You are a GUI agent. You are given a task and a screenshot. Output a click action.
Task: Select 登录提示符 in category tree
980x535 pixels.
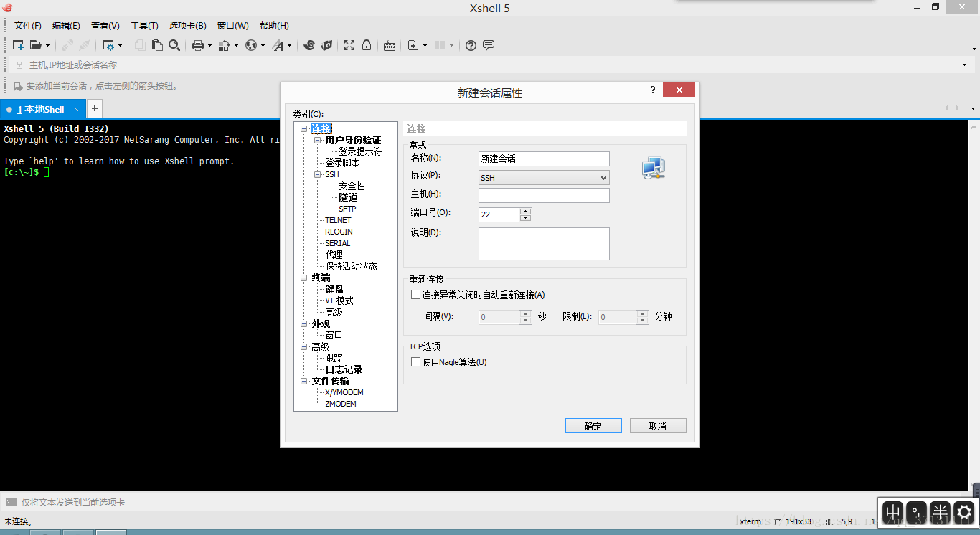pyautogui.click(x=360, y=151)
